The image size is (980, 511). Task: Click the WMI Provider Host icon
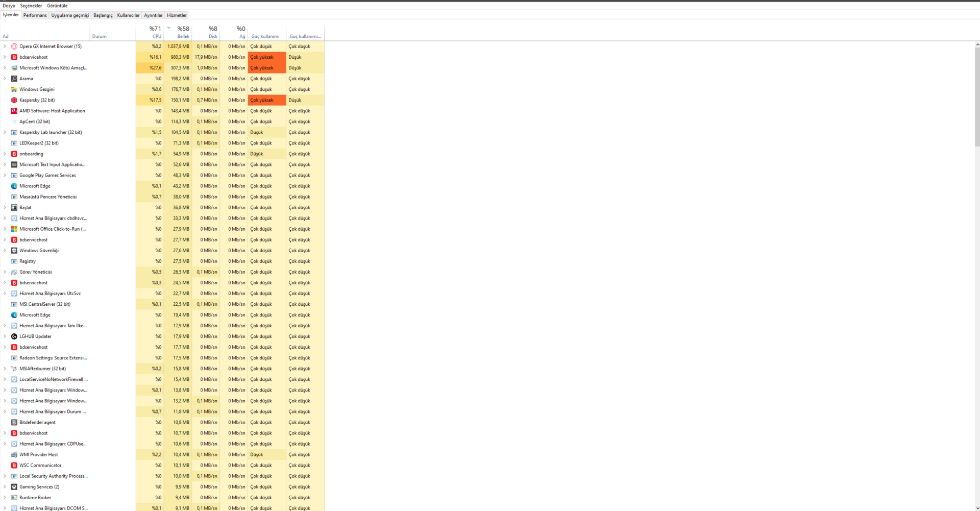(x=14, y=454)
